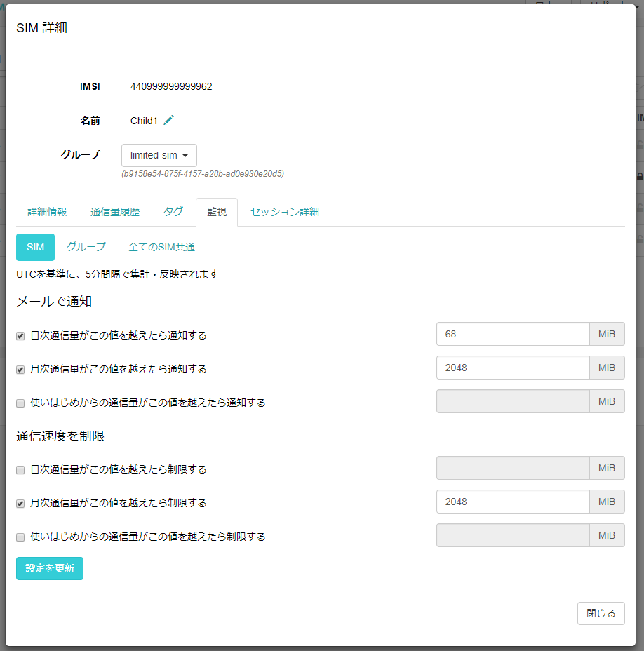Click the label 日次通信量がこの値を越えたら通知する
The width and height of the screenshot is (644, 651).
tap(119, 335)
